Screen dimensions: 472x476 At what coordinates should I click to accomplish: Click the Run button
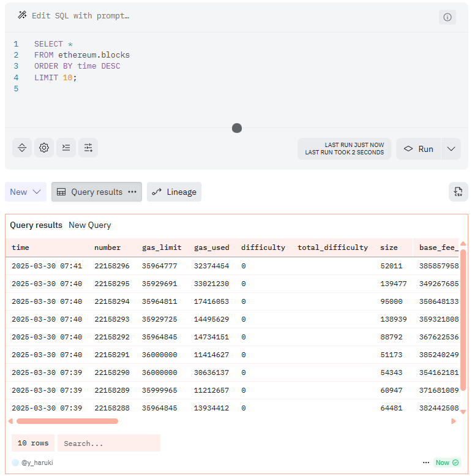pos(418,149)
